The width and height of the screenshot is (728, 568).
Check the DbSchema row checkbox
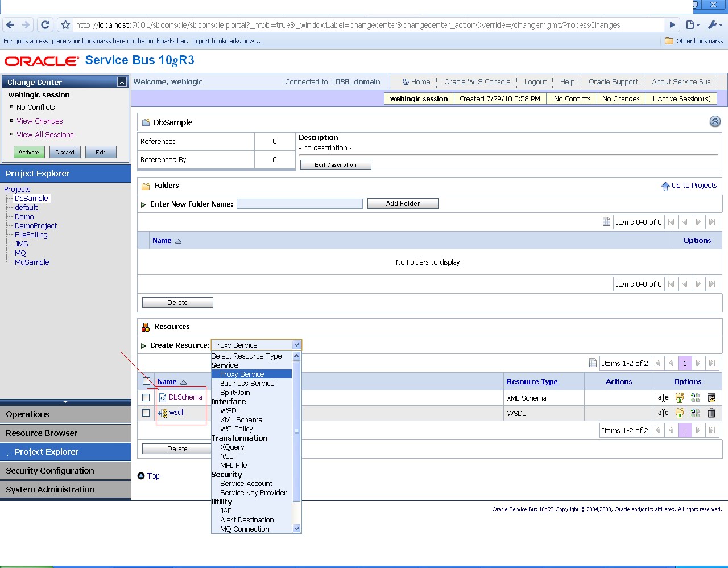146,398
